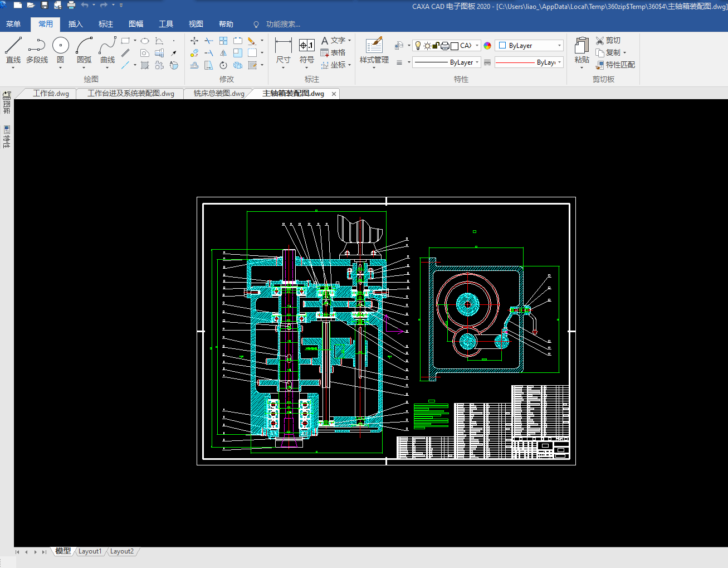
Task: Jump to the last layout tab arrow
Action: pyautogui.click(x=44, y=552)
